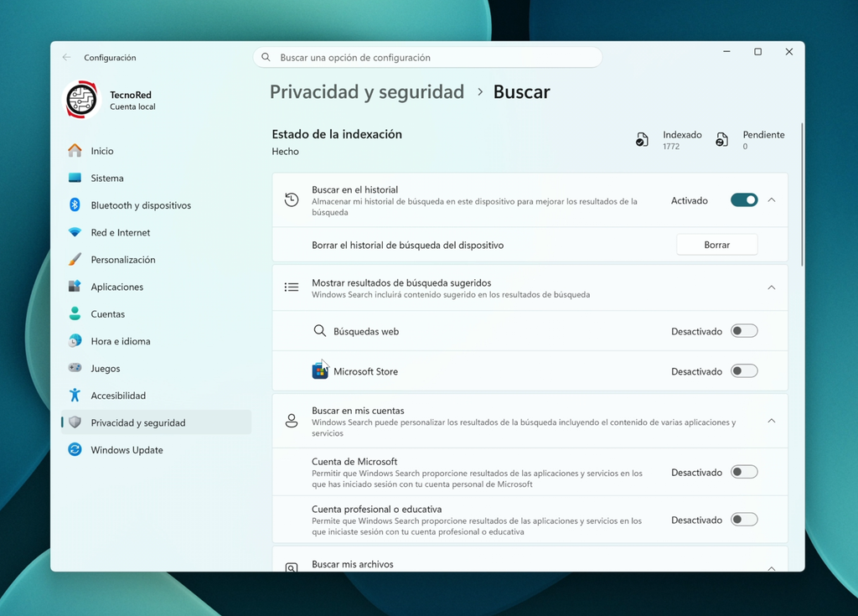Enable the Búsquedas web toggle
This screenshot has height=616, width=858.
tap(744, 331)
